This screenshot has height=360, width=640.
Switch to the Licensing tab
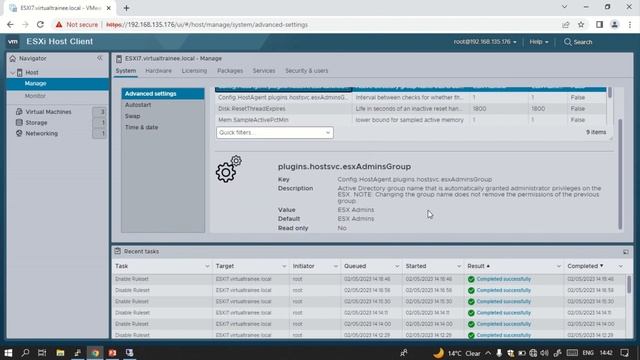click(x=194, y=71)
